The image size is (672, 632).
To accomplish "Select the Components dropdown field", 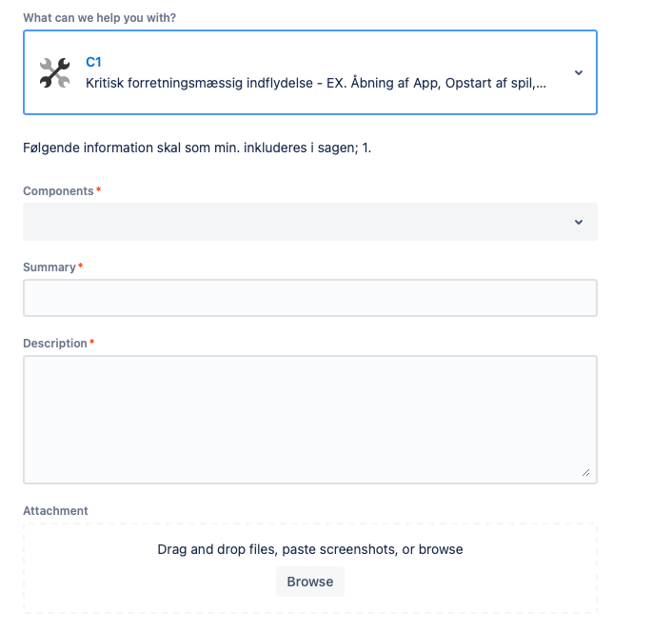I will click(310, 222).
